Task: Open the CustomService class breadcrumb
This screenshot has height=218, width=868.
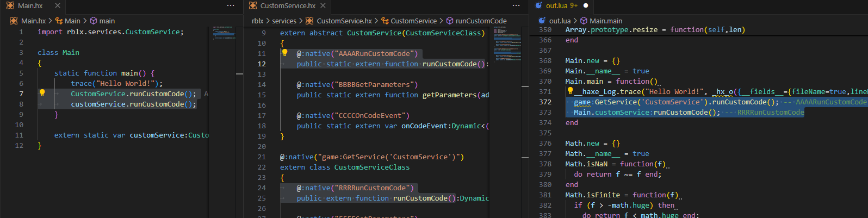Action: [x=409, y=21]
